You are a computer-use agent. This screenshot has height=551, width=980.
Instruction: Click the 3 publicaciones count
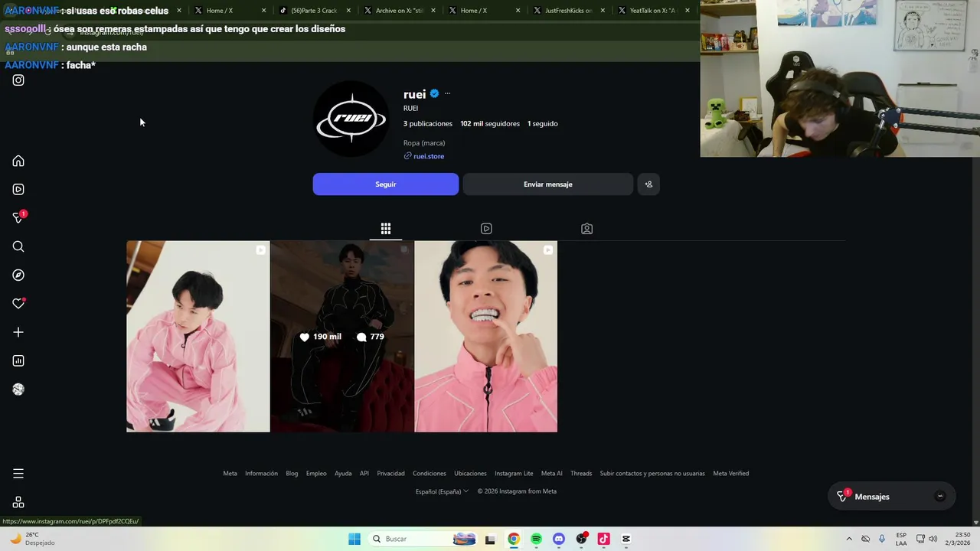click(428, 123)
